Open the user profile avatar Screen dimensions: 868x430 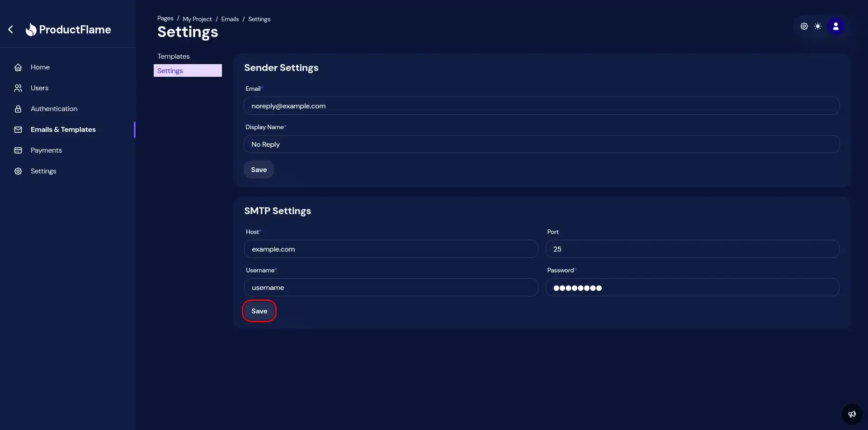(835, 27)
